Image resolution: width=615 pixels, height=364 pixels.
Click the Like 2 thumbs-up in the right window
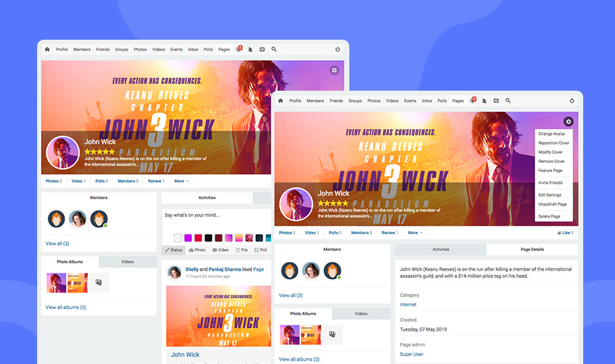(x=565, y=233)
